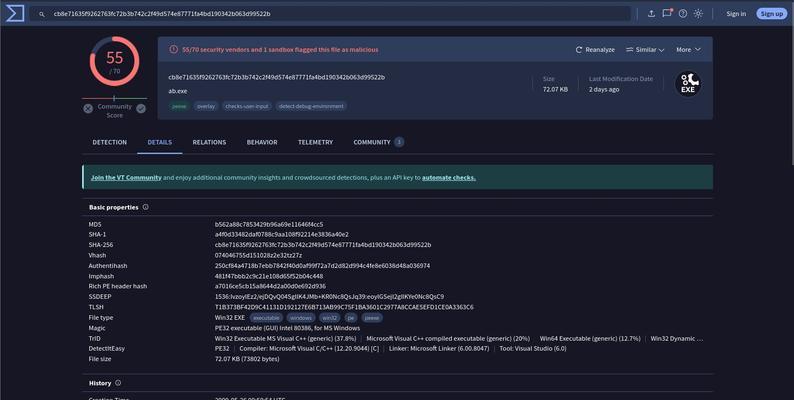The image size is (794, 400).
Task: Select the MD5 hash value
Action: 269,224
